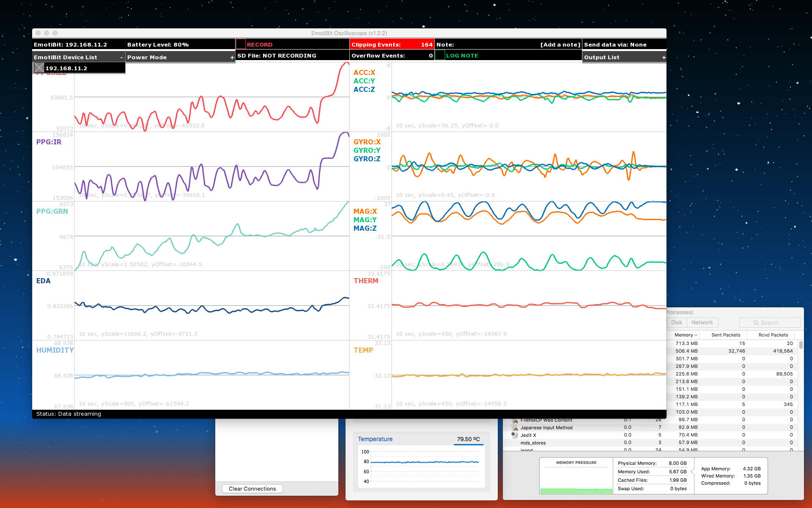Expand the Output List menu
Image resolution: width=812 pixels, height=508 pixels.
click(663, 57)
